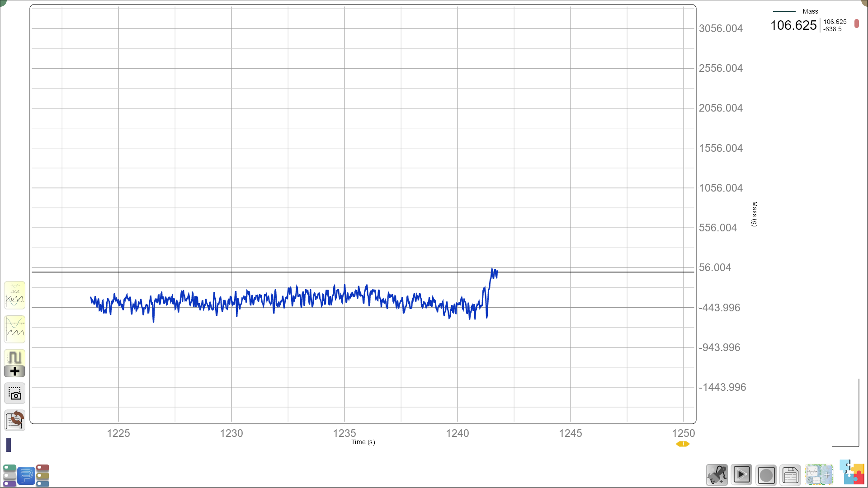Select the stacked waveforms graph layout icon
Viewport: 868px width, 488px height.
14,329
